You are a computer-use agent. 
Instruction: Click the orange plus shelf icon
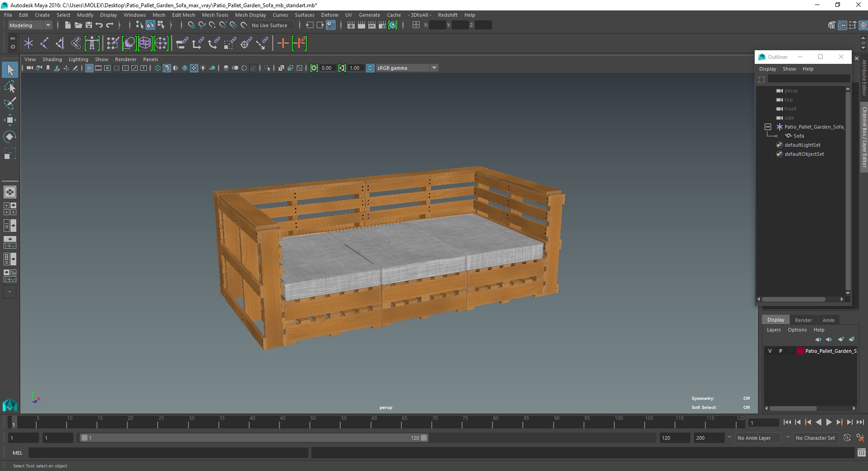pos(283,43)
